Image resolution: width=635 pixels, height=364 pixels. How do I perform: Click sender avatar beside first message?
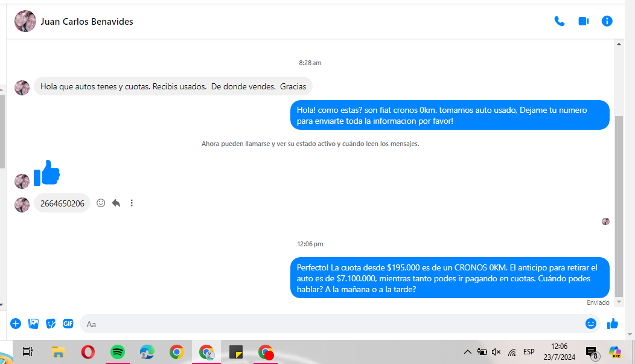point(22,88)
